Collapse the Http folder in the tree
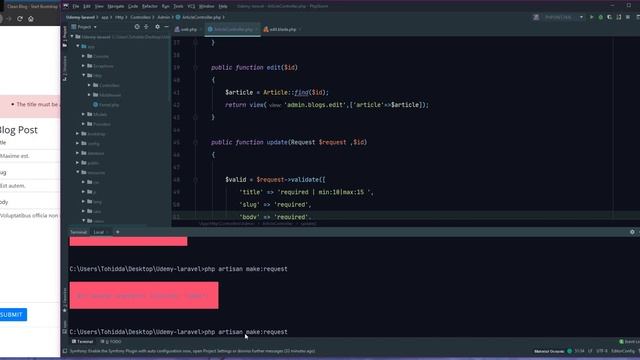This screenshot has width=640, height=360. click(84, 76)
